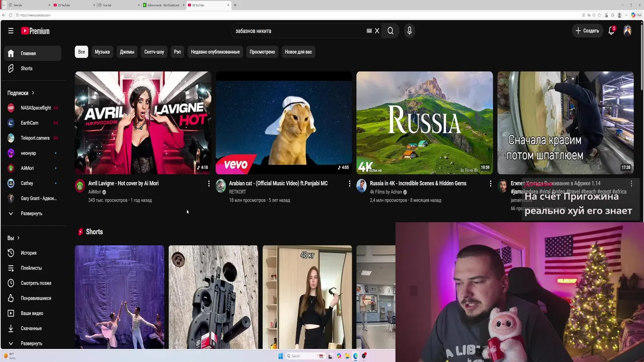The image size is (644, 362).
Task: Open options menu for Avril Lavigne Hot cover
Action: [x=209, y=184]
